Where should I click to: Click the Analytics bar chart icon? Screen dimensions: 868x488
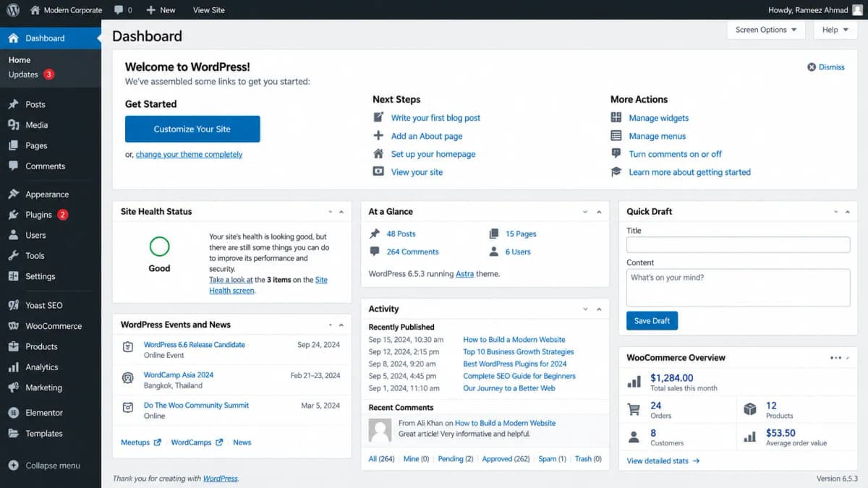click(13, 367)
